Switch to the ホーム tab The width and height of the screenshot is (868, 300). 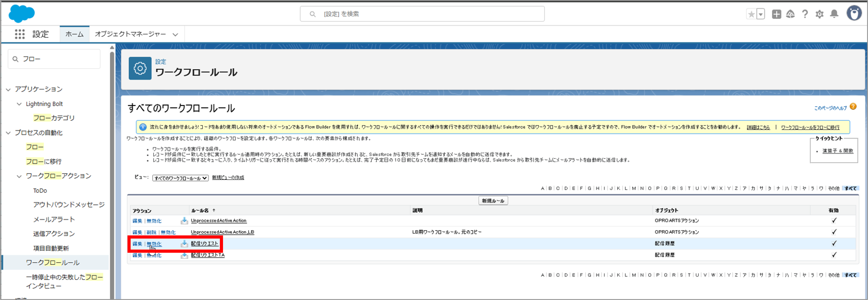pyautogui.click(x=74, y=34)
